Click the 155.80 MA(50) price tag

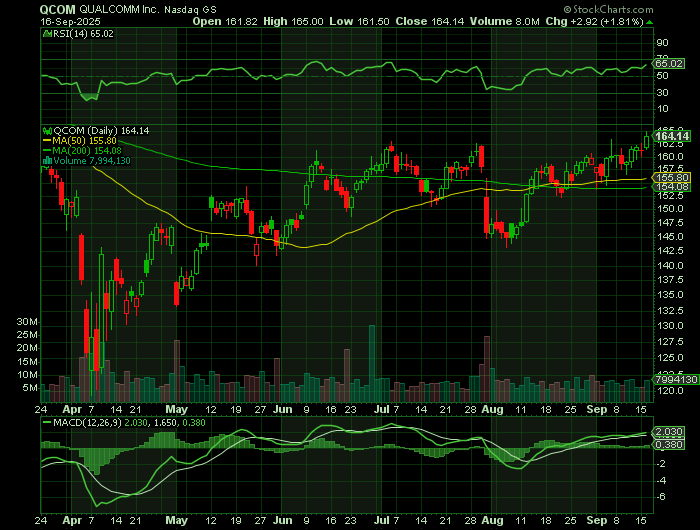pyautogui.click(x=672, y=177)
